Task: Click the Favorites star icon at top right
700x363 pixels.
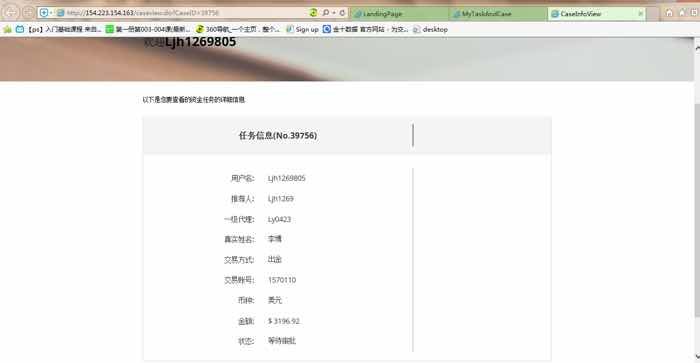Action: [682, 13]
